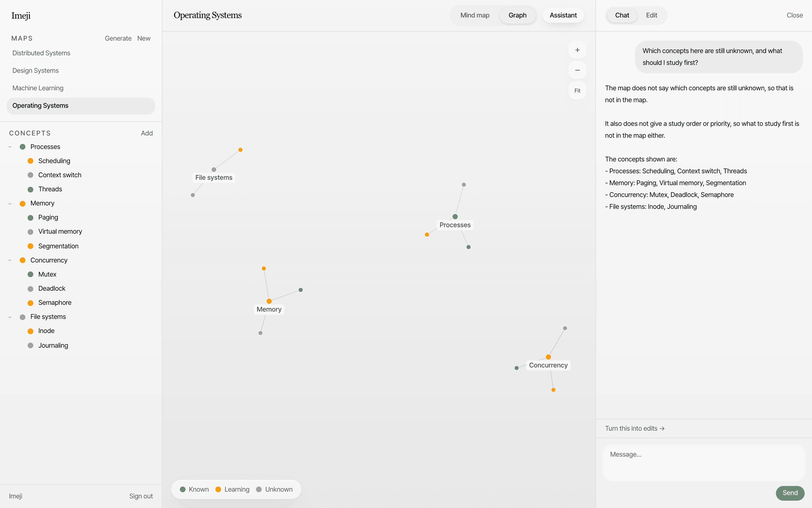Viewport: 812px width, 508px height.
Task: Zoom out with the minus button
Action: coord(577,70)
